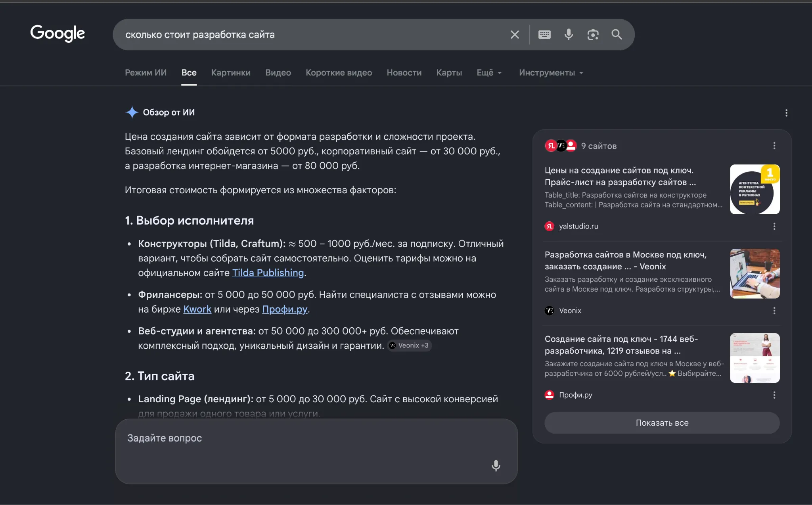Open the Видео tab

pos(278,73)
